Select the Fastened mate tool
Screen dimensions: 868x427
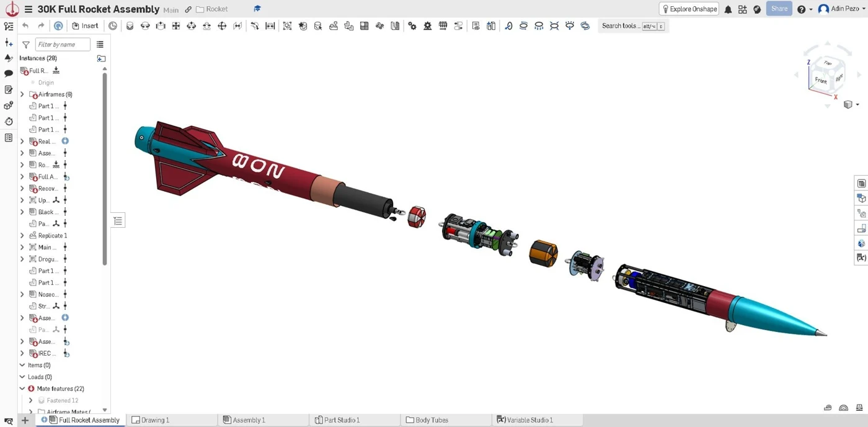point(130,26)
